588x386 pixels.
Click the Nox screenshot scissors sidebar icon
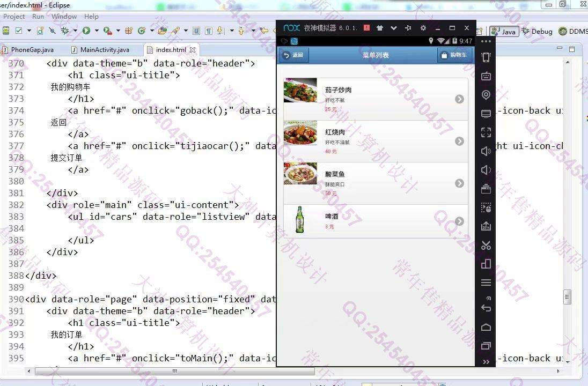tap(486, 245)
